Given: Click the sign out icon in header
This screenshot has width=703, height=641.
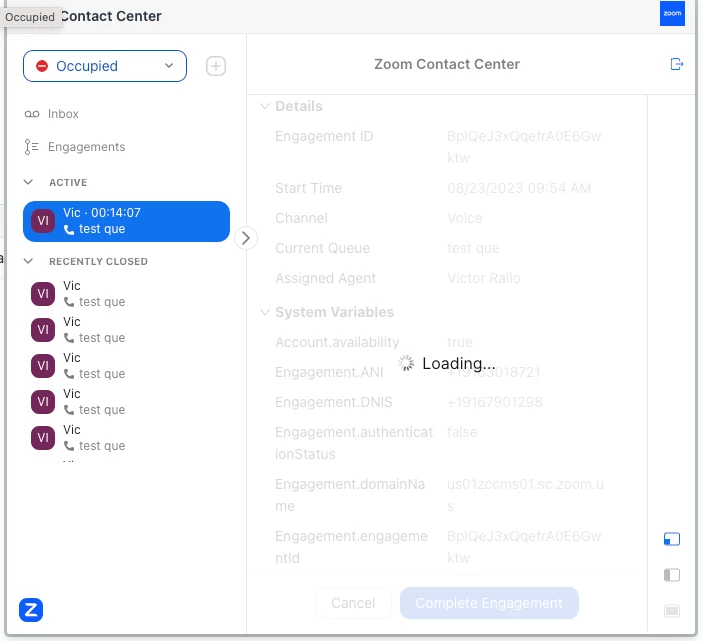Looking at the screenshot, I should (x=677, y=65).
